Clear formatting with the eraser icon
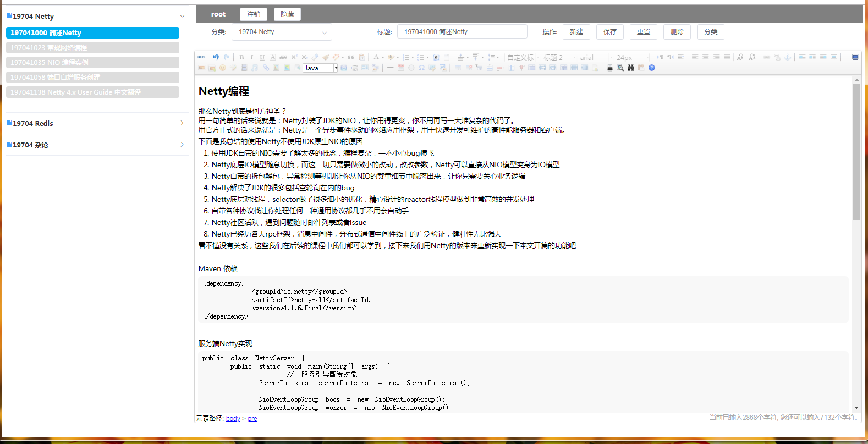Viewport: 868px width, 444px height. point(315,57)
